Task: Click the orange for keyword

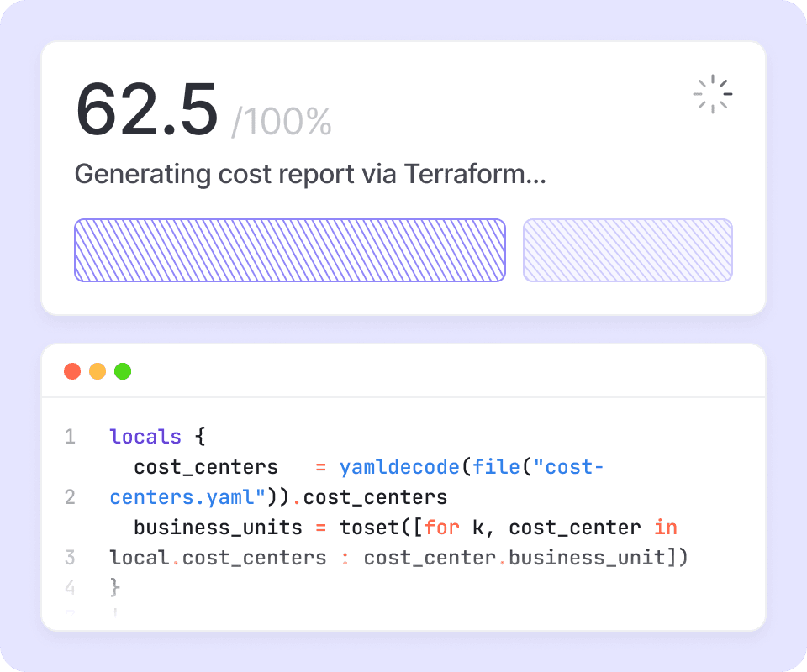Action: point(442,528)
